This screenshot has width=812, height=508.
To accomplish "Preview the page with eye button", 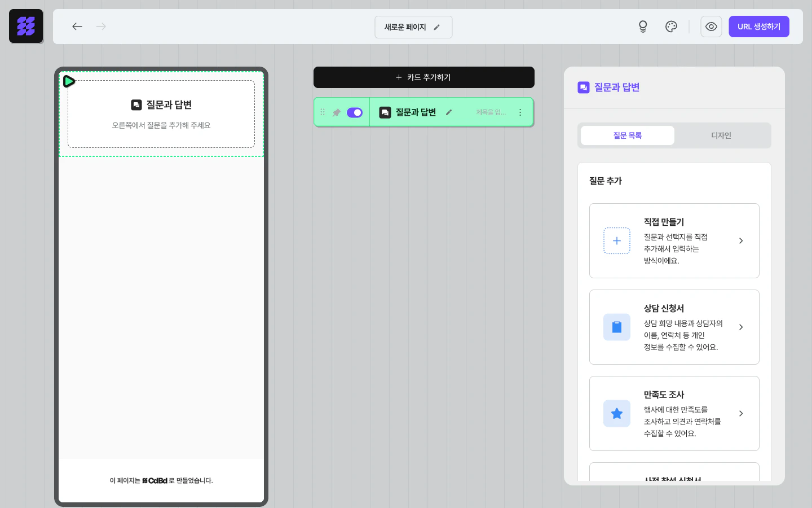I will point(711,27).
